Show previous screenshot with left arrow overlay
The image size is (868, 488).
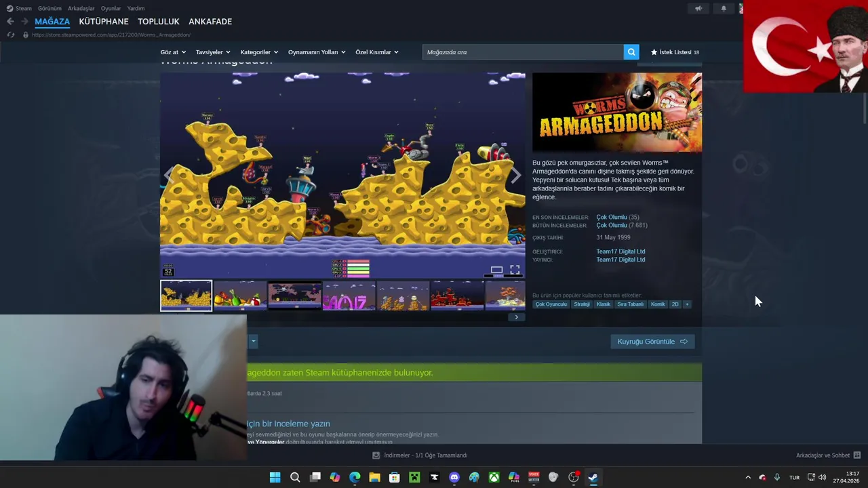point(168,176)
